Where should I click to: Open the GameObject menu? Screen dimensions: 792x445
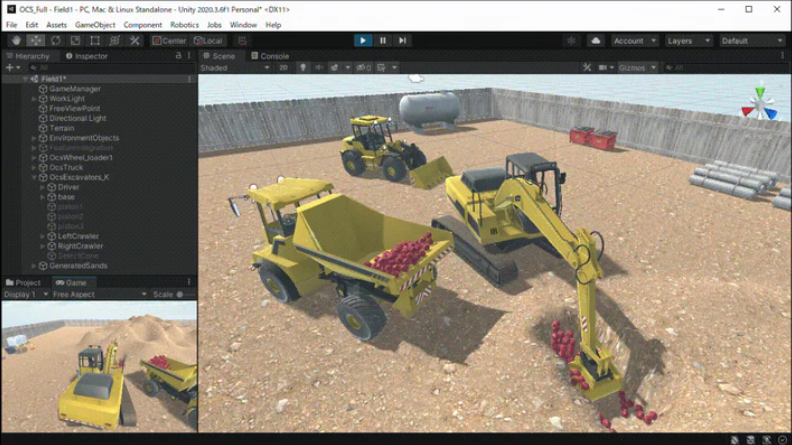95,25
